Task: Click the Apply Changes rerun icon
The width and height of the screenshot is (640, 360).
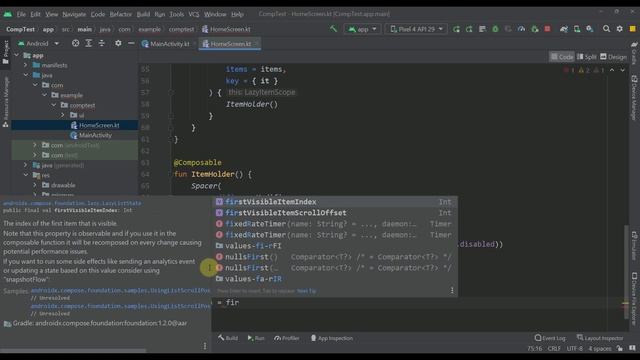Action: [x=469, y=29]
